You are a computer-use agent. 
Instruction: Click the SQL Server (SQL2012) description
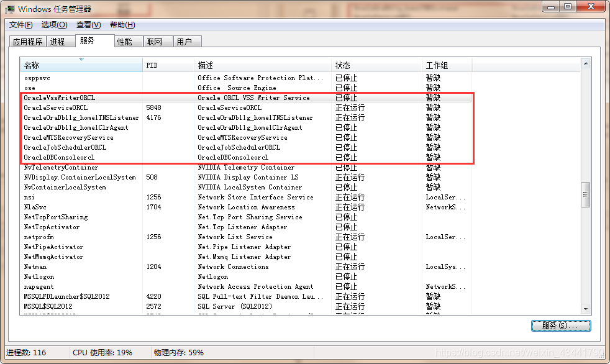coord(235,306)
